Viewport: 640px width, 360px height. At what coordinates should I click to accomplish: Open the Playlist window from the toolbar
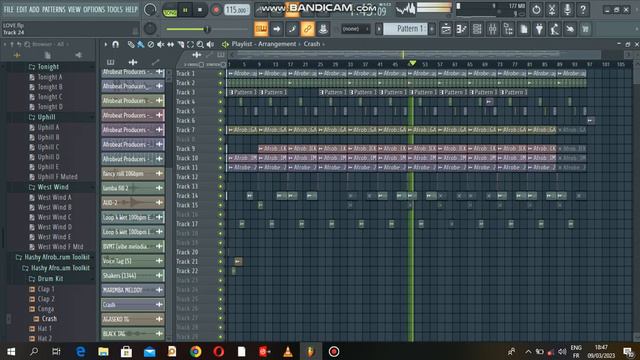tap(446, 29)
